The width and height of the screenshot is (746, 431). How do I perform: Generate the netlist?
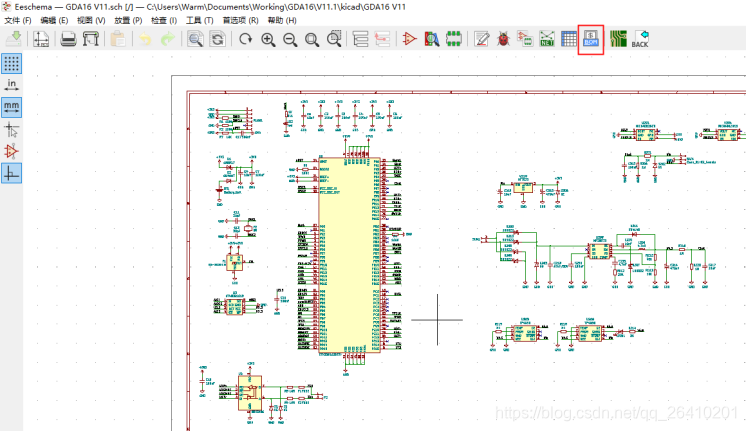[x=547, y=39]
